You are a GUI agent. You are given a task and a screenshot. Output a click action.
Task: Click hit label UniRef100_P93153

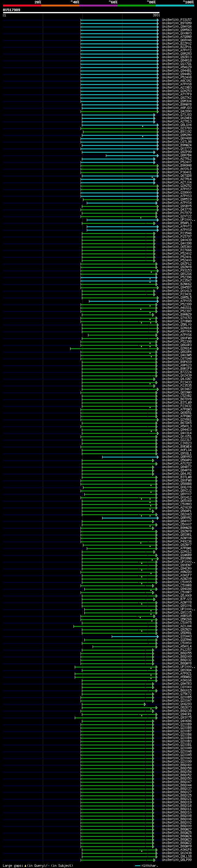(176, 271)
